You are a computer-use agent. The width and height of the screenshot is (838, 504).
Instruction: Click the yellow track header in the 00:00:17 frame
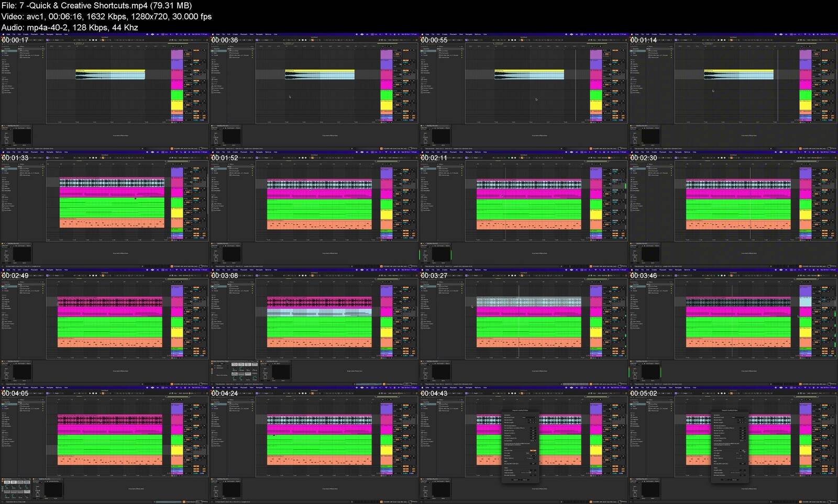click(x=177, y=105)
